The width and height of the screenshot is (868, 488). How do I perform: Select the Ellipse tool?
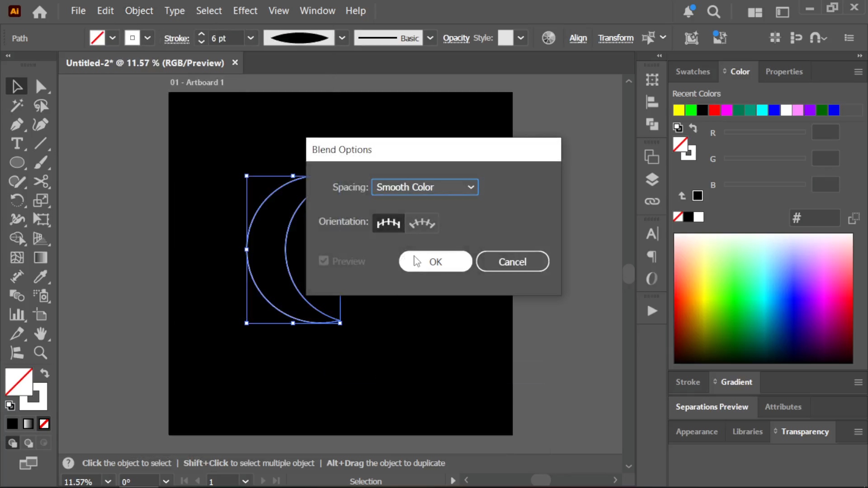coord(17,163)
